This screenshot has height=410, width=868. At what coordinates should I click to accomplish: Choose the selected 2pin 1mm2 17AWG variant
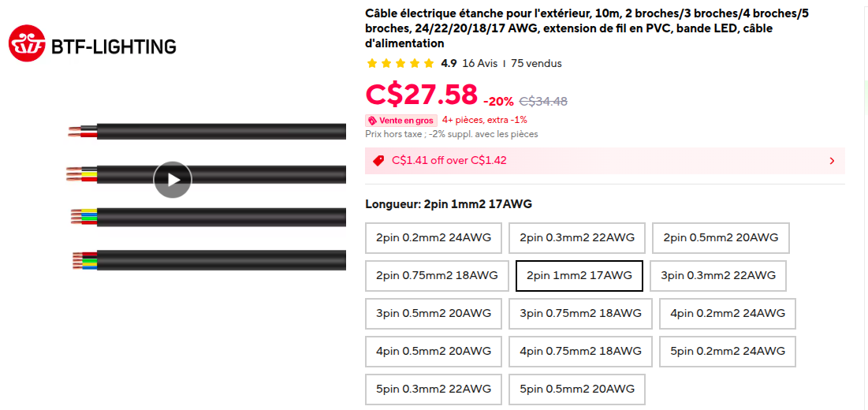(579, 276)
